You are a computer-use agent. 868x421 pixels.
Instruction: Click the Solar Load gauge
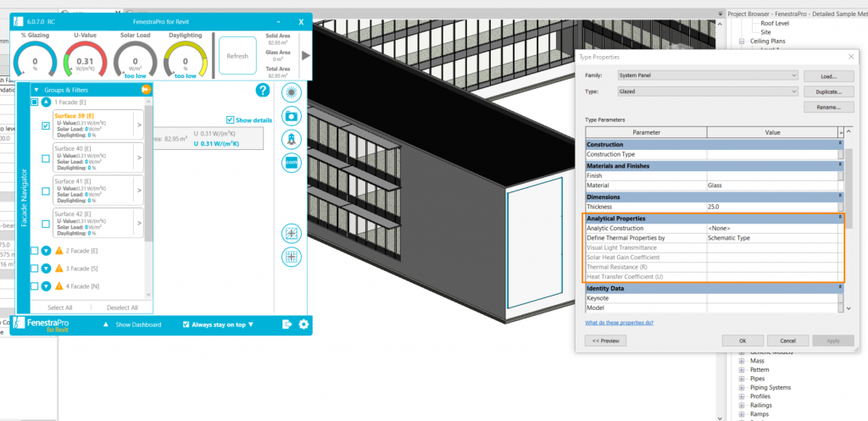135,59
